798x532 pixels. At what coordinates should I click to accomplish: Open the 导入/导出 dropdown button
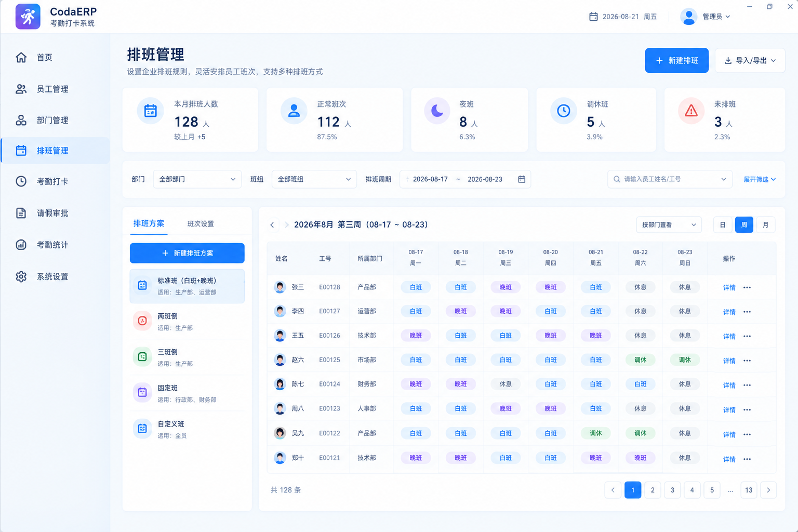(x=750, y=61)
